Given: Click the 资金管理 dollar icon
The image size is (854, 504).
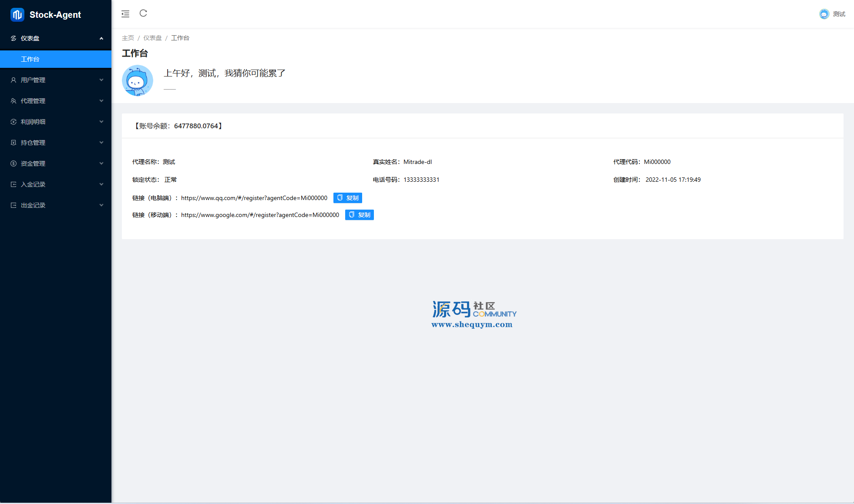Looking at the screenshot, I should tap(13, 164).
